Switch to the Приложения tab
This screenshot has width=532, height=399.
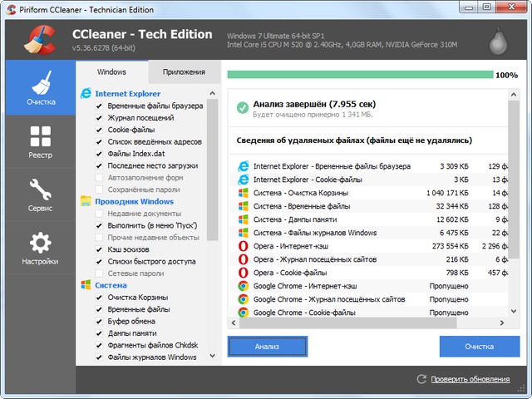(184, 71)
